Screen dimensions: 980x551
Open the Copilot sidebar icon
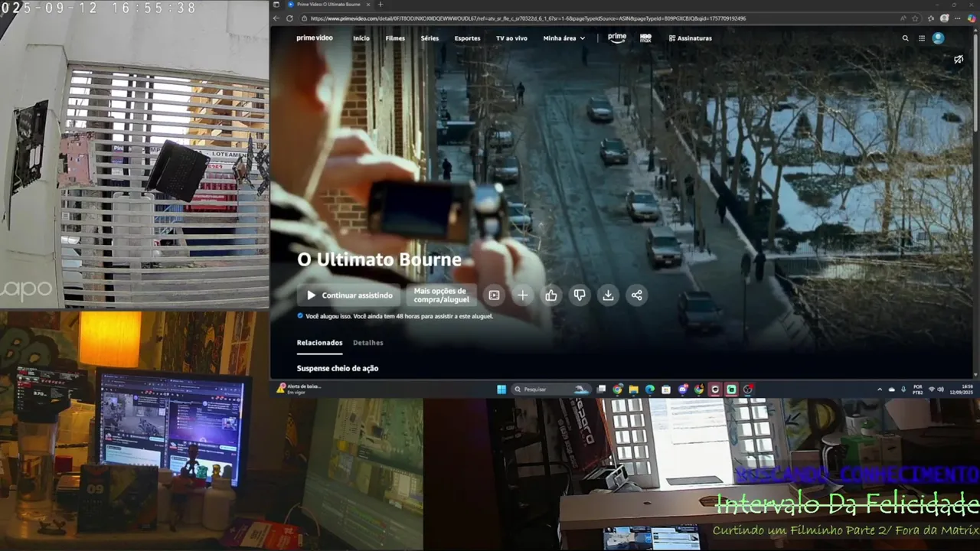click(972, 18)
